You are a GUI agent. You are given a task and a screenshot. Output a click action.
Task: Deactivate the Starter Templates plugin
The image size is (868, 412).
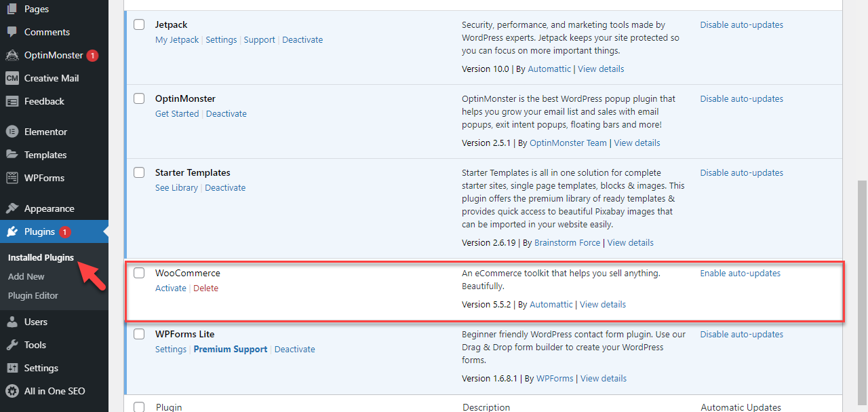(x=225, y=187)
